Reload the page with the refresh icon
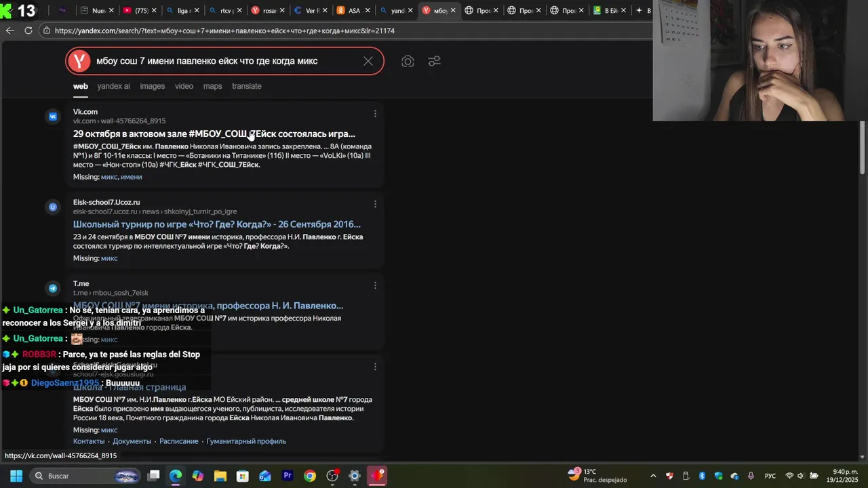The image size is (868, 488). (28, 30)
